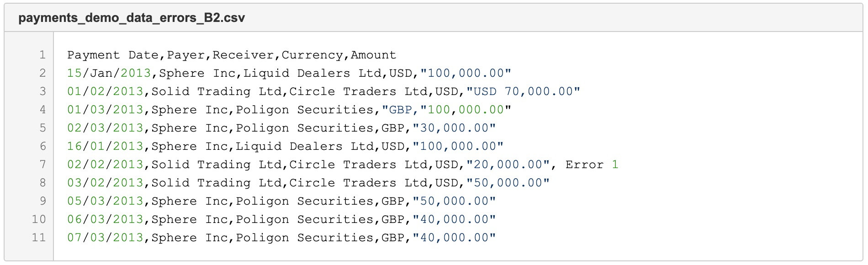Select line number 11 in the gutter
Image resolution: width=868 pixels, height=265 pixels.
(x=39, y=238)
